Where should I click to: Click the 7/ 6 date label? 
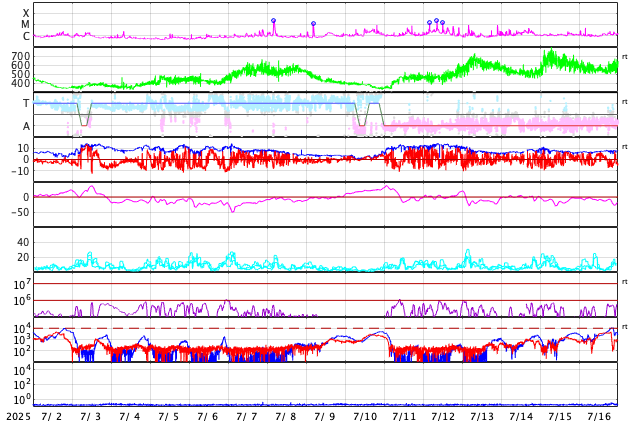pyautogui.click(x=207, y=416)
